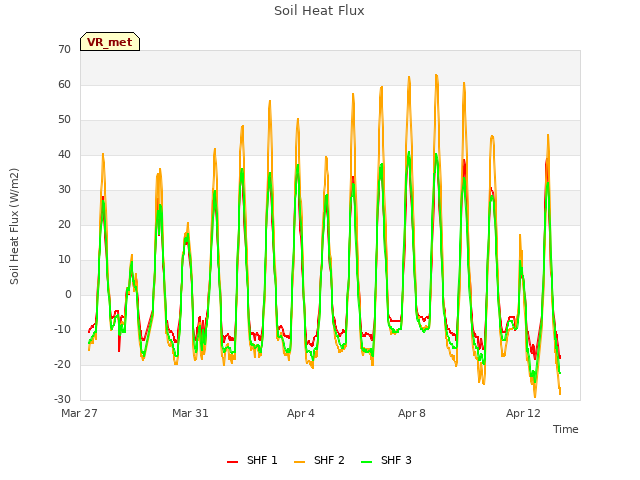Viewport: 640px width, 480px height.
Task: Click the 20 y-axis tick label
Action: (64, 224)
